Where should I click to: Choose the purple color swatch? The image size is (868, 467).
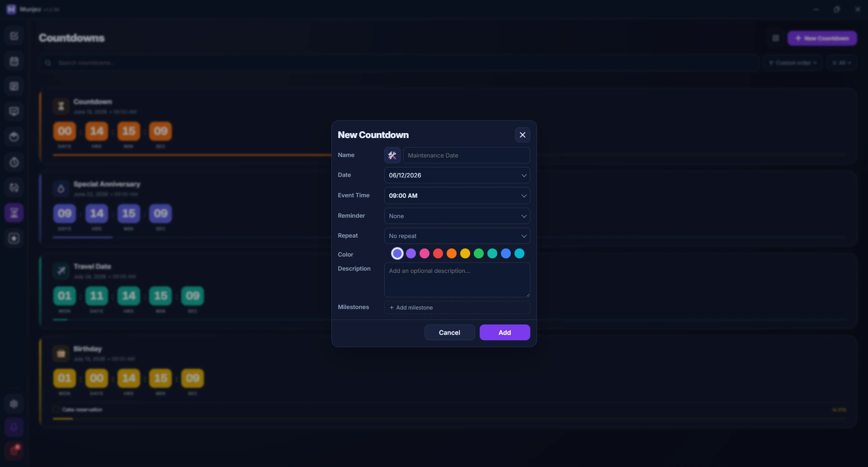(x=410, y=253)
